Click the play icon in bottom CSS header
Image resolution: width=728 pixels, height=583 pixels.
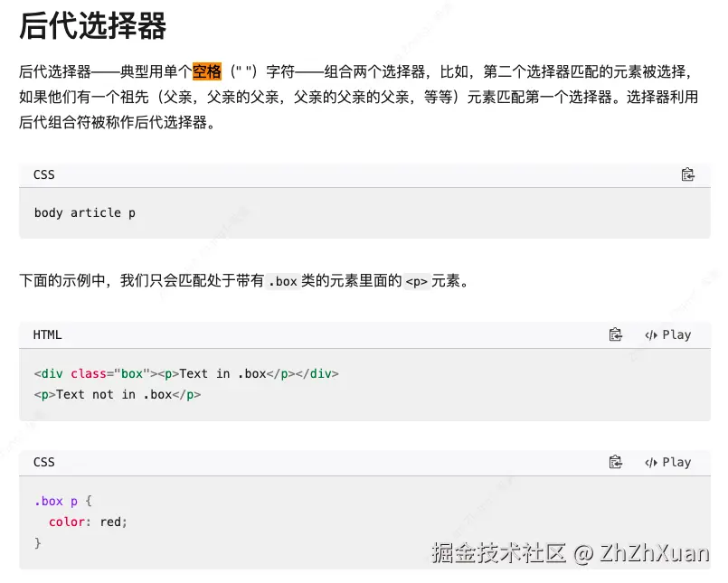click(x=651, y=463)
